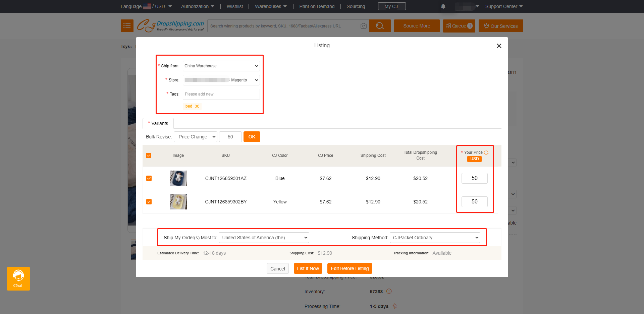Image resolution: width=644 pixels, height=314 pixels.
Task: Uncheck the Blue variant checkbox
Action: (149, 178)
